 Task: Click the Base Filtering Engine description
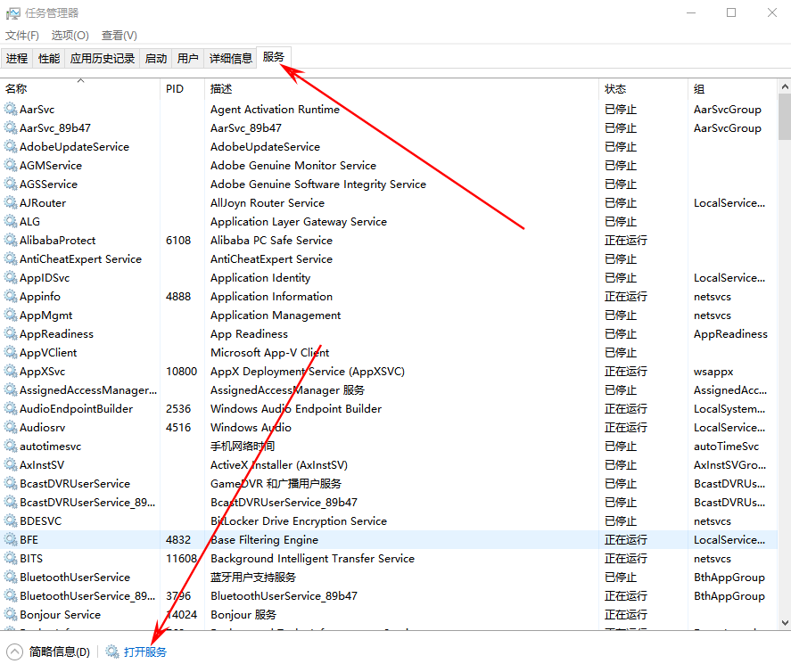pyautogui.click(x=264, y=539)
